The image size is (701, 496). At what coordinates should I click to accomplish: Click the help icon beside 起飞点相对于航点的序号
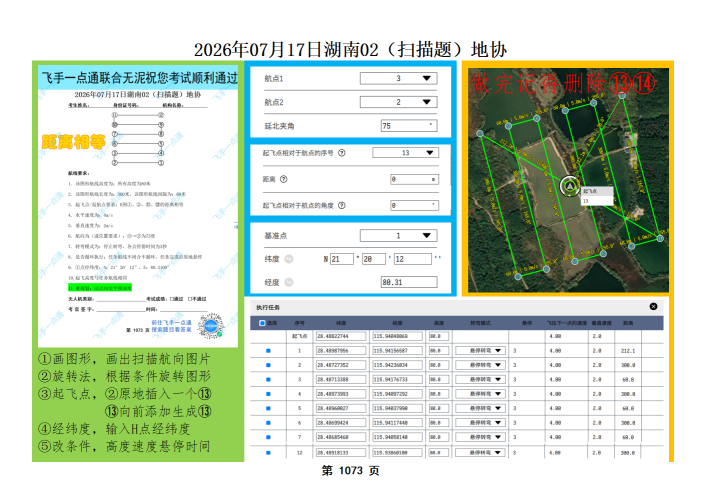[x=342, y=153]
